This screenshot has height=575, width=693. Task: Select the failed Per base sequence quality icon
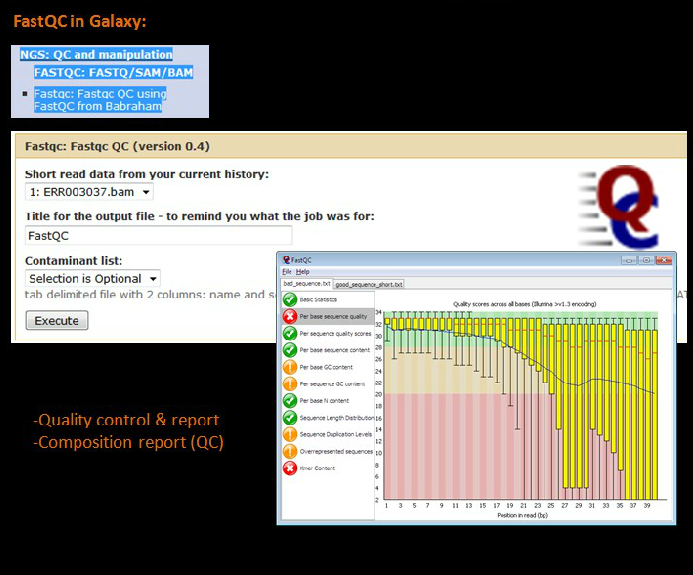[x=291, y=316]
